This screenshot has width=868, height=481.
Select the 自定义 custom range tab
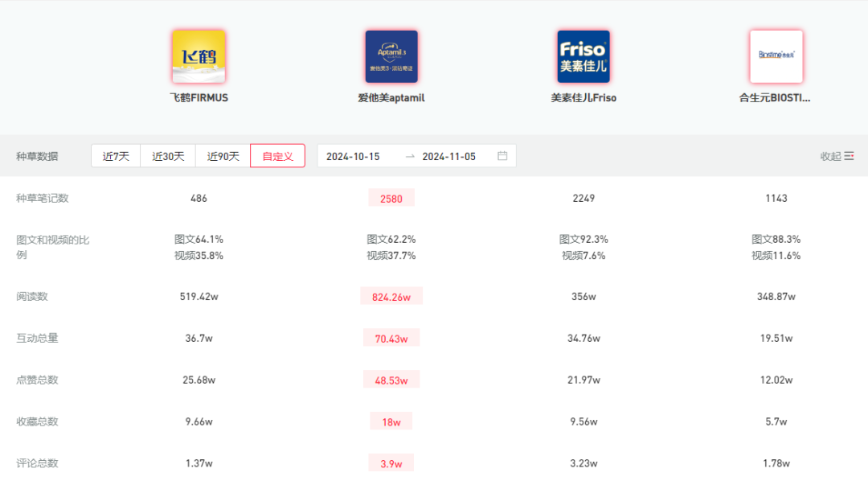(278, 156)
